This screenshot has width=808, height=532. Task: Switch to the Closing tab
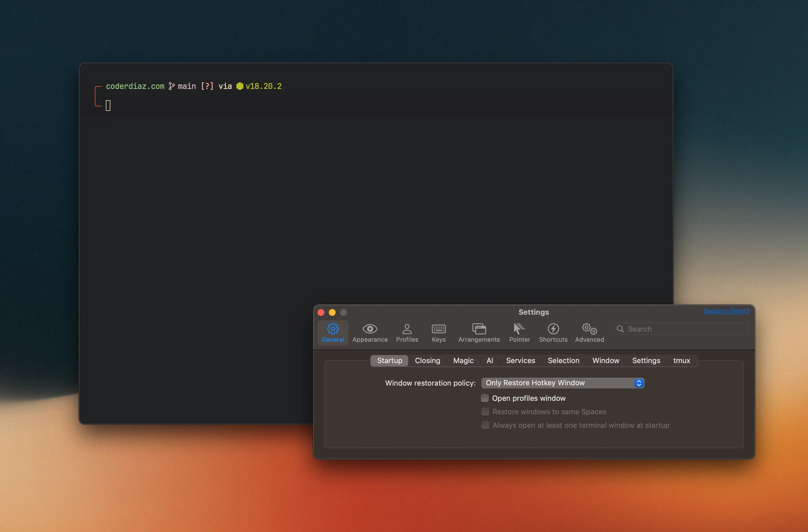click(427, 361)
